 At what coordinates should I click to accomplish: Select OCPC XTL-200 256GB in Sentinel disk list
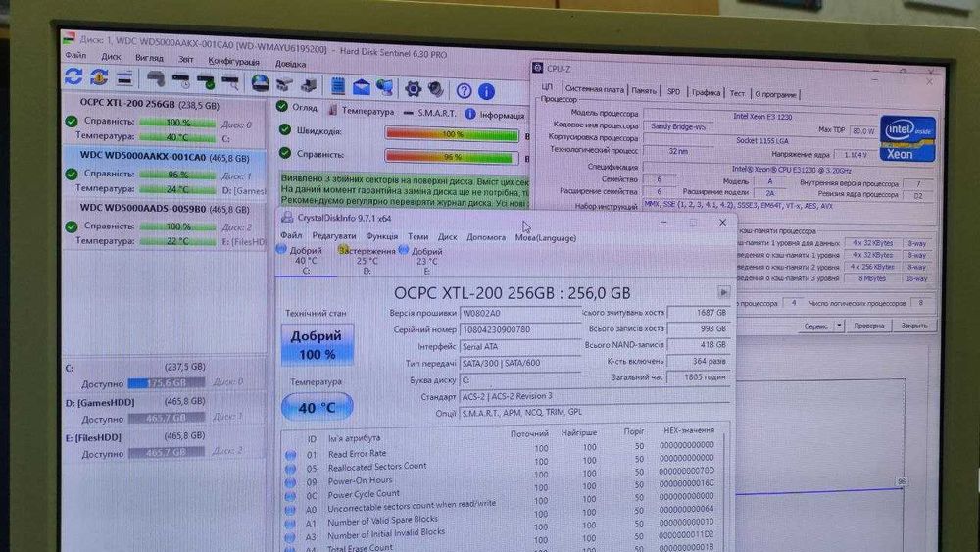[165, 120]
